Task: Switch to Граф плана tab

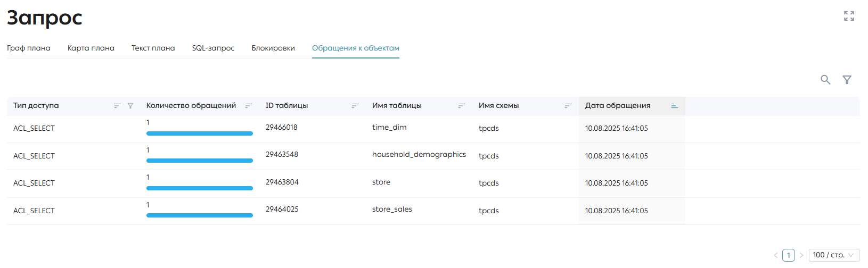Action: coord(29,48)
